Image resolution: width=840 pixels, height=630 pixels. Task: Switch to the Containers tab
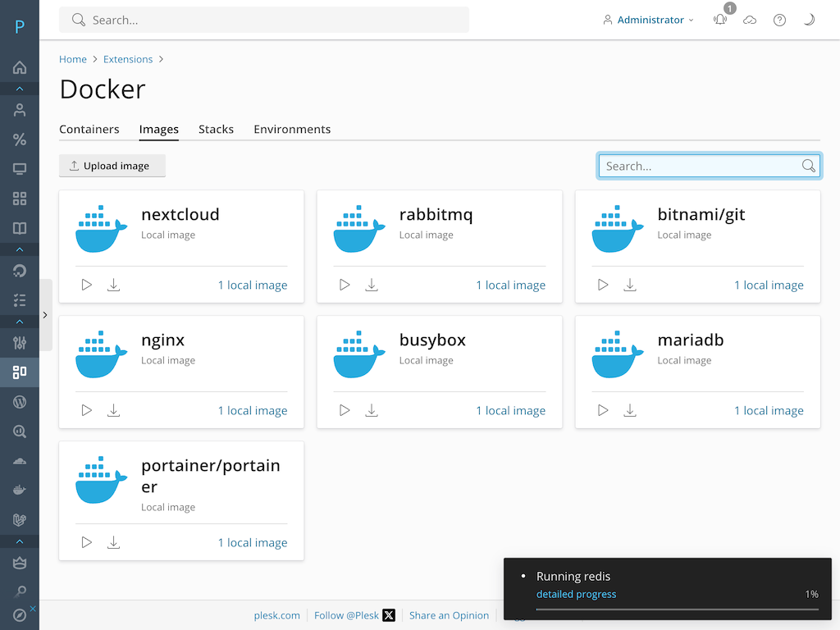[89, 129]
